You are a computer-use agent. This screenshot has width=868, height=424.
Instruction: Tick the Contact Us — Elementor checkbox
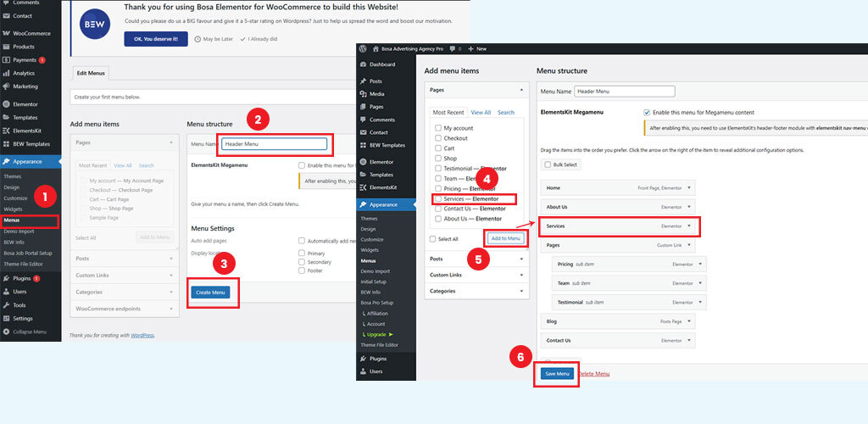coord(438,209)
